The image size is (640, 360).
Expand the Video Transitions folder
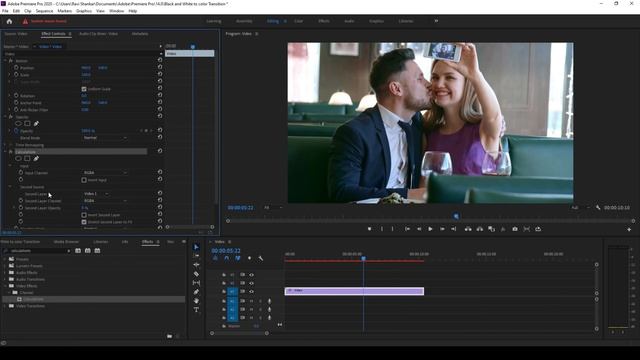click(x=5, y=306)
